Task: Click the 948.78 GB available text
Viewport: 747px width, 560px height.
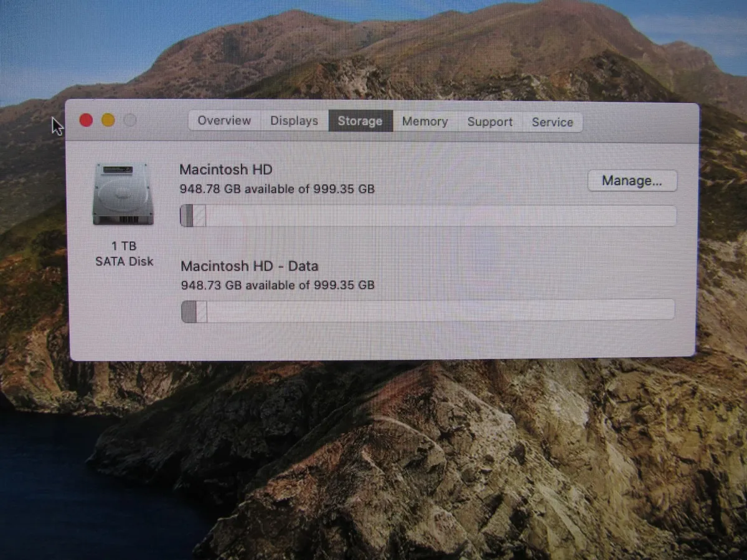Action: (x=277, y=189)
